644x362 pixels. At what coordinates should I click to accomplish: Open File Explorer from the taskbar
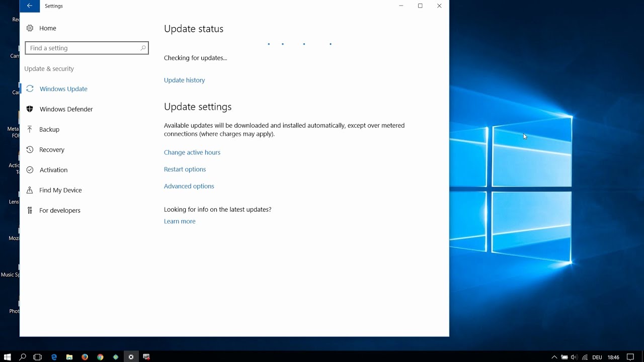(x=69, y=357)
